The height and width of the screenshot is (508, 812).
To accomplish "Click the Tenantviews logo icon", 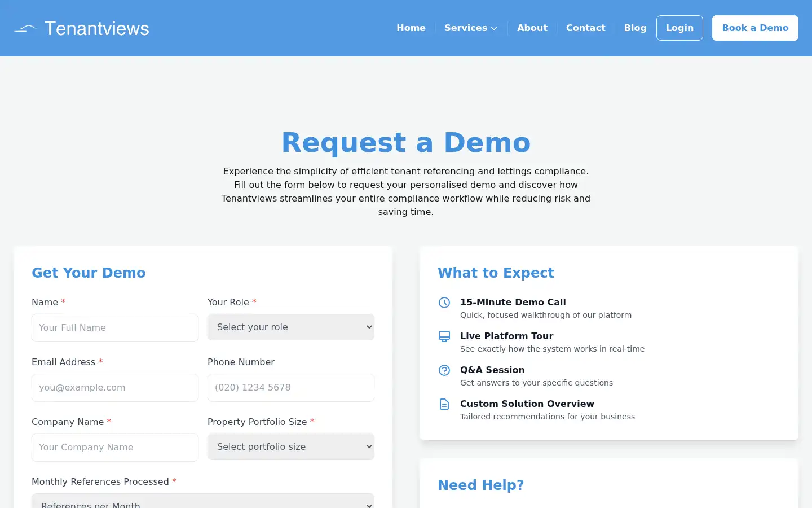I will 25,28.
